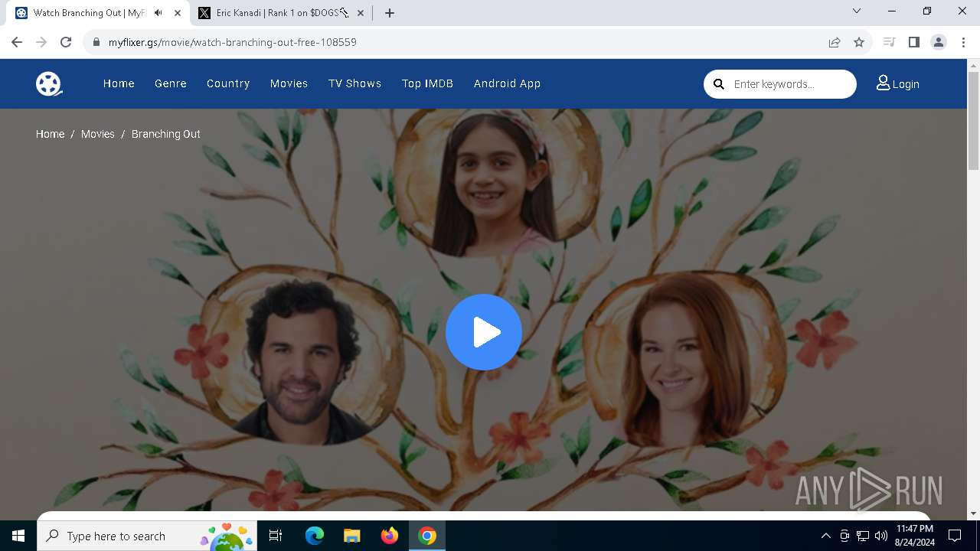Image resolution: width=980 pixels, height=551 pixels.
Task: Go back to the previous page
Action: pyautogui.click(x=17, y=42)
